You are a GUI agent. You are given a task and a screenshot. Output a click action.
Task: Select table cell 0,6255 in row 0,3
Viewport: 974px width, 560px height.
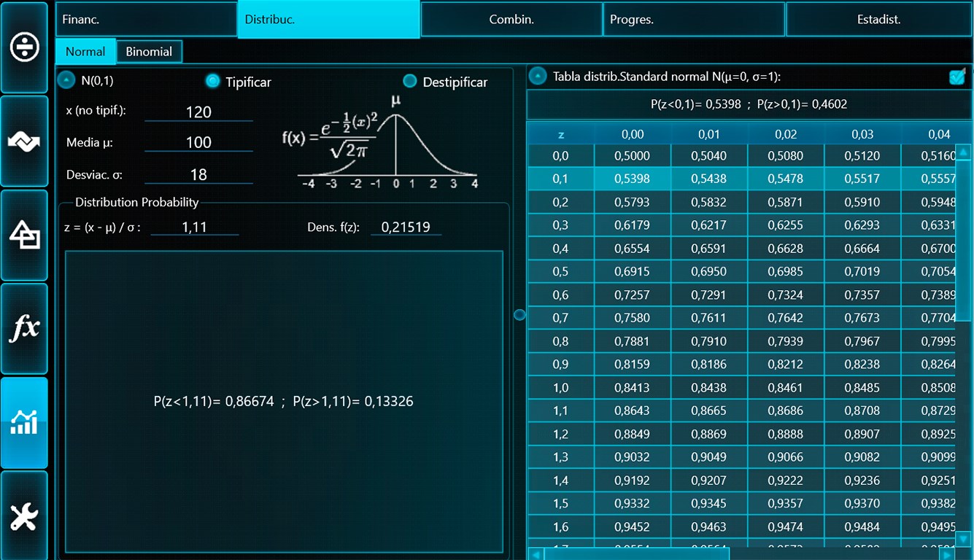coord(786,225)
